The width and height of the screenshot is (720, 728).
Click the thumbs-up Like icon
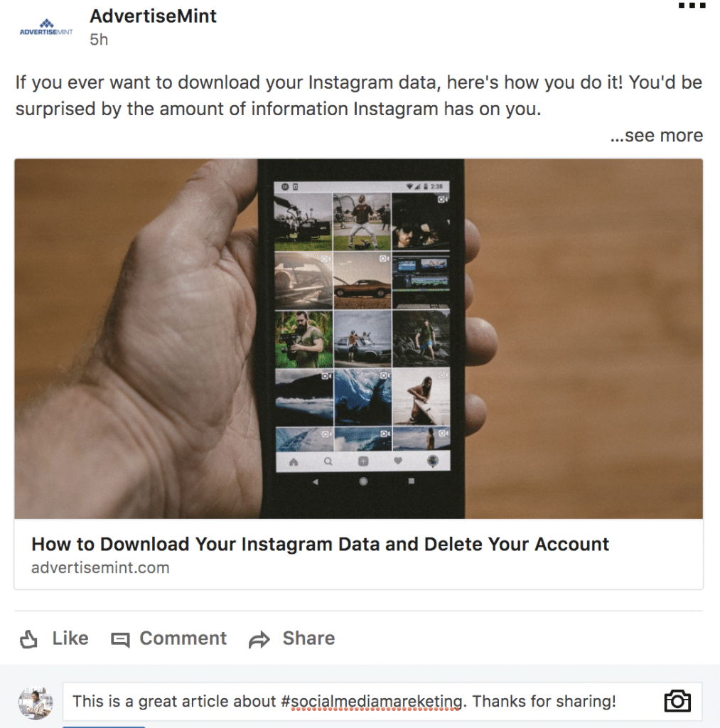point(28,639)
